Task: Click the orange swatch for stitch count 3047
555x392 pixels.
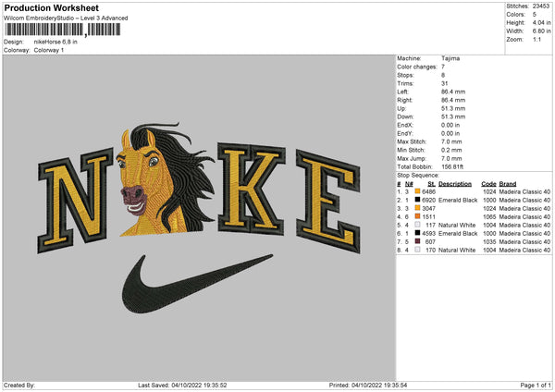Action: 417,208
